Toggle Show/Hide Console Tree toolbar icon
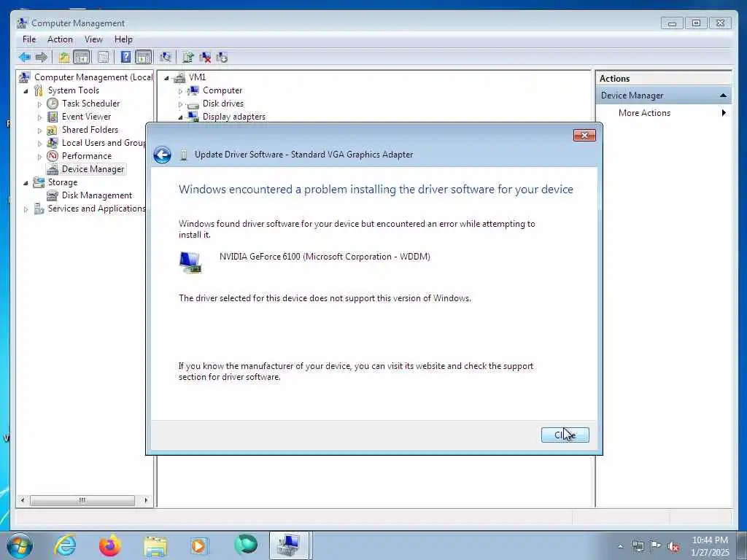 [x=82, y=58]
